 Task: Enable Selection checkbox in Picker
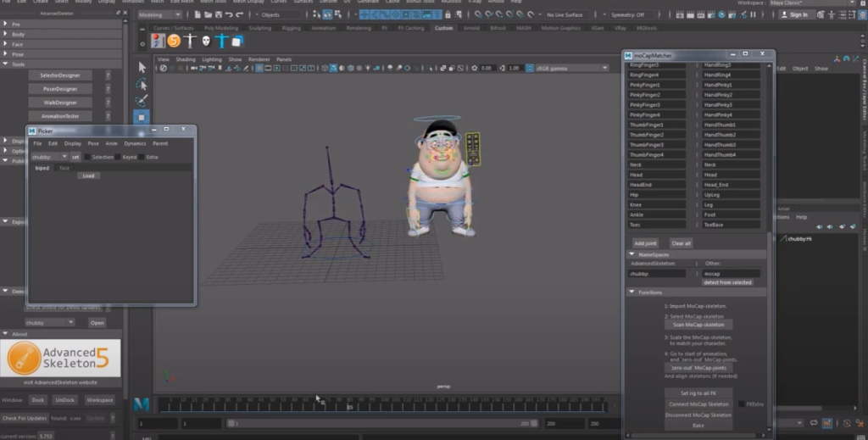pos(87,157)
